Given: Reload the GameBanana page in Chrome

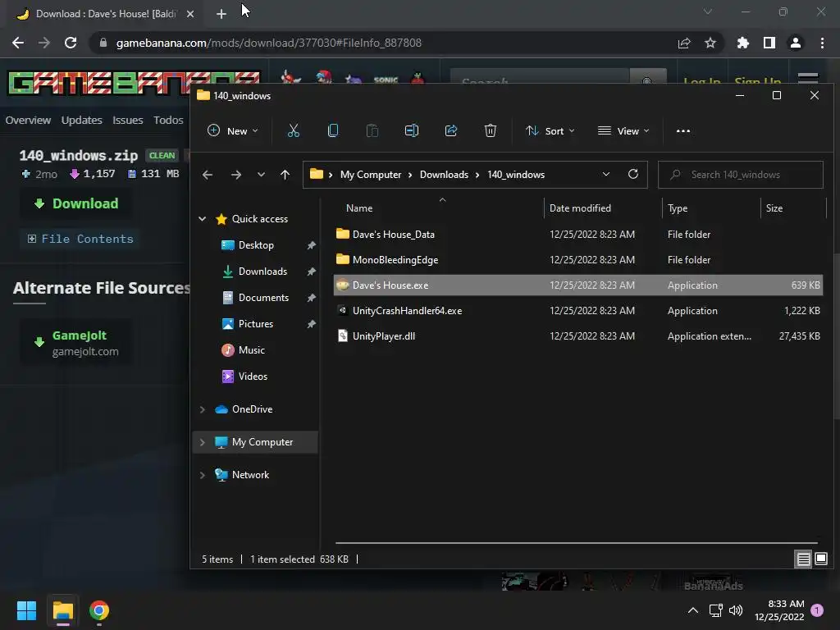Looking at the screenshot, I should (x=71, y=43).
